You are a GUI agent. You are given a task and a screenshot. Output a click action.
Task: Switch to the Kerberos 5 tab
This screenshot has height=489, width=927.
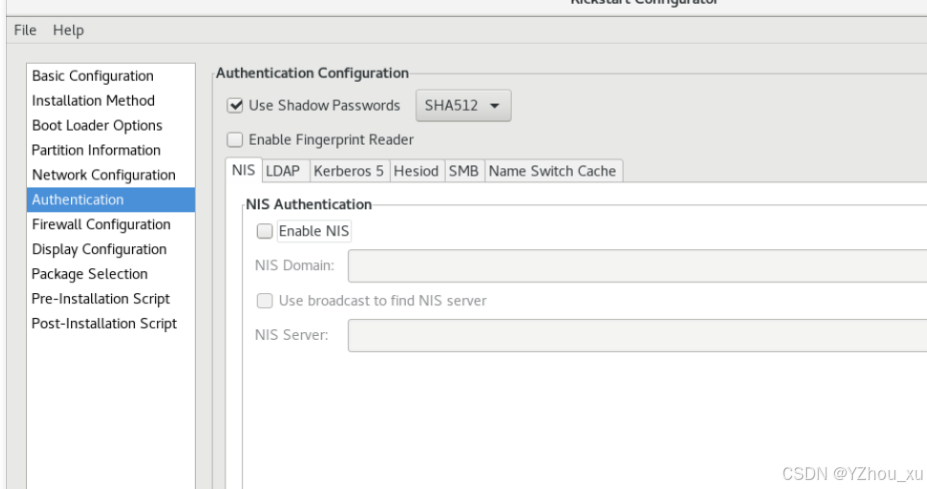coord(348,171)
